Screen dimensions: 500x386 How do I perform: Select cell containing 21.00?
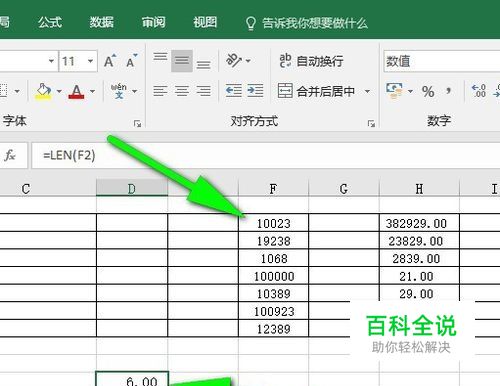(419, 276)
